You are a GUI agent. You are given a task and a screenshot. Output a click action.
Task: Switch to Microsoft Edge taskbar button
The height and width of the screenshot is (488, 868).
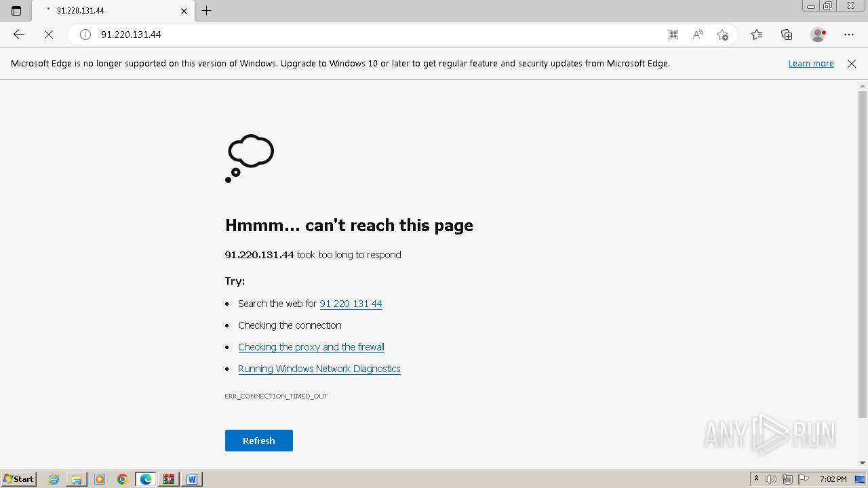146,479
